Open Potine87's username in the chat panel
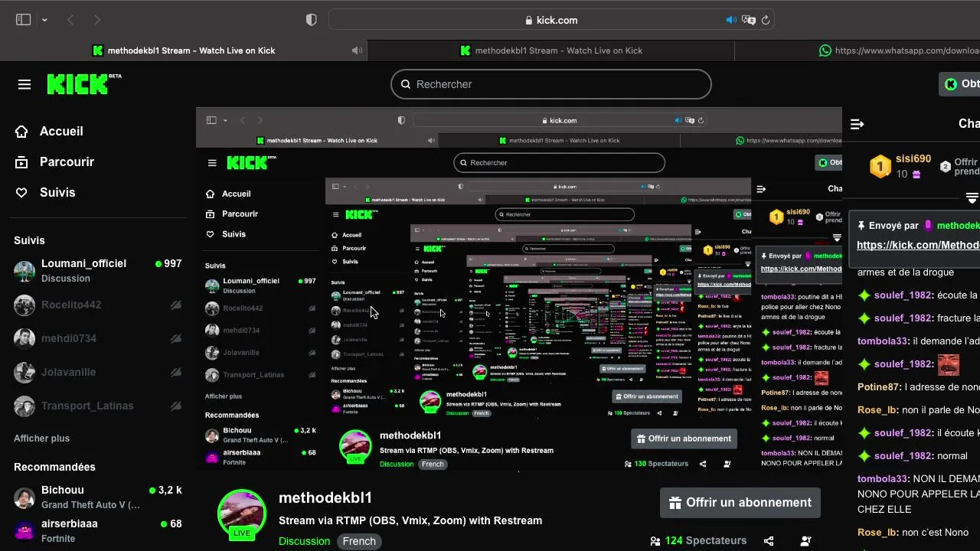 coord(878,387)
